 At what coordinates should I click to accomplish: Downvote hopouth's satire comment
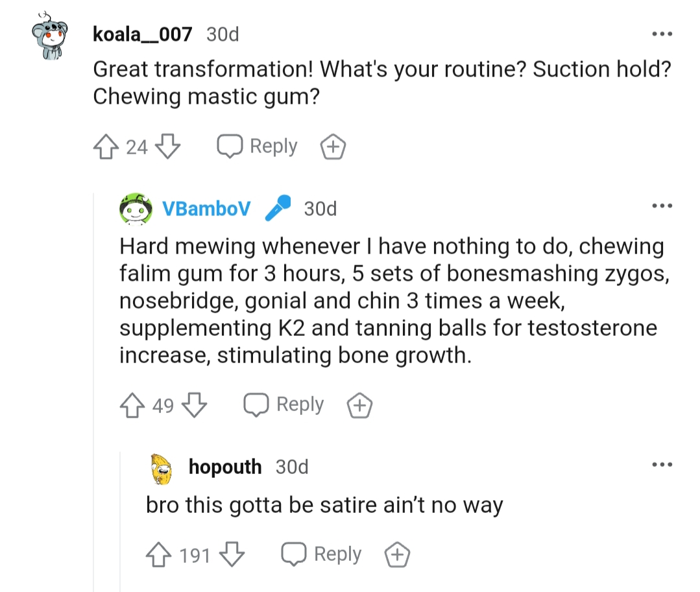232,554
